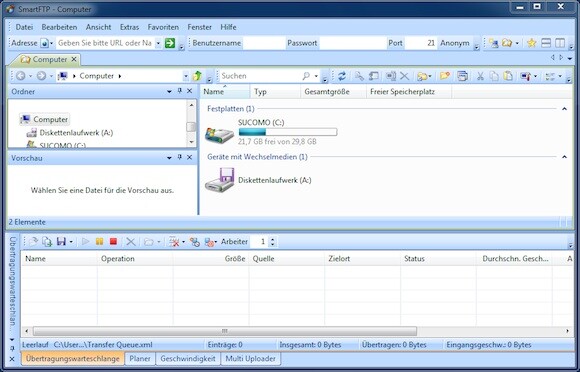
Task: Click the copy icon next to scissors
Action: [494, 76]
